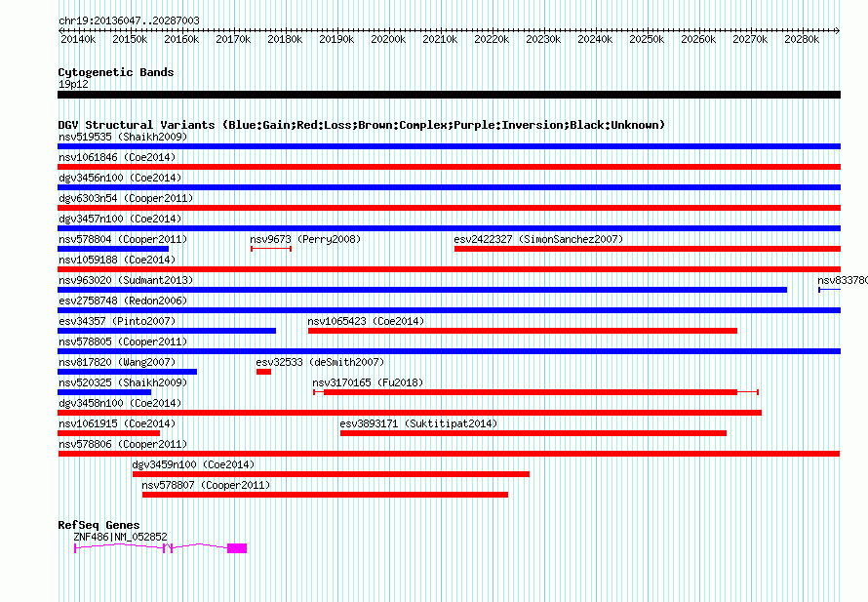Select the red esv3893171 loss bar
The height and width of the screenshot is (602, 868).
(x=533, y=433)
